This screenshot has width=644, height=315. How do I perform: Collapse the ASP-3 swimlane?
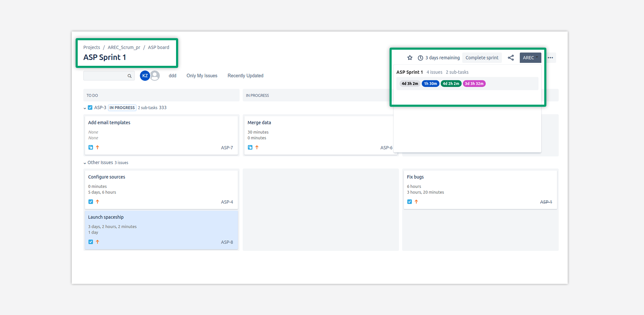(x=85, y=108)
